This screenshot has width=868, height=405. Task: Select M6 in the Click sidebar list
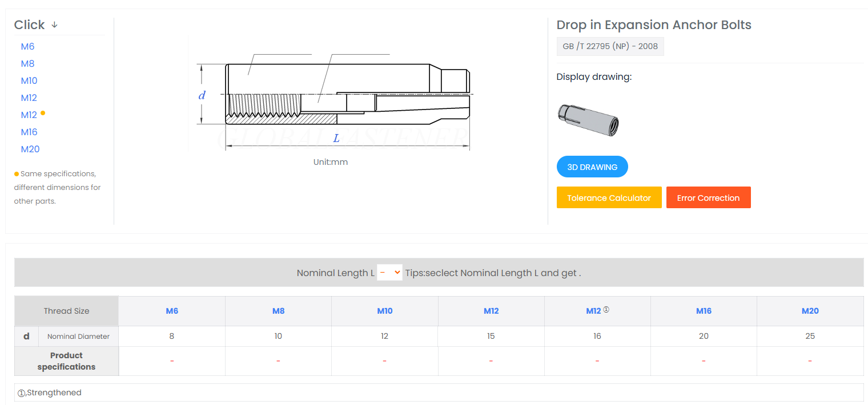pos(28,47)
